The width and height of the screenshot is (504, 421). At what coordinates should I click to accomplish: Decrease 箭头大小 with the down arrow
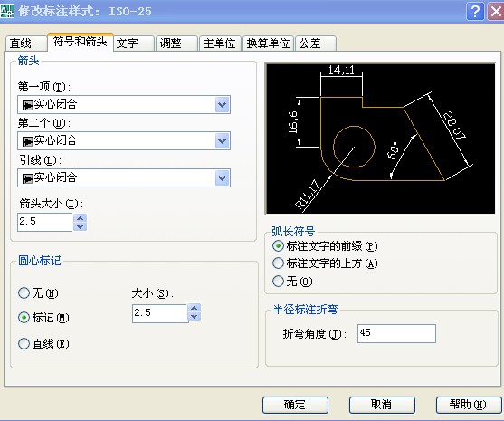pyautogui.click(x=80, y=226)
